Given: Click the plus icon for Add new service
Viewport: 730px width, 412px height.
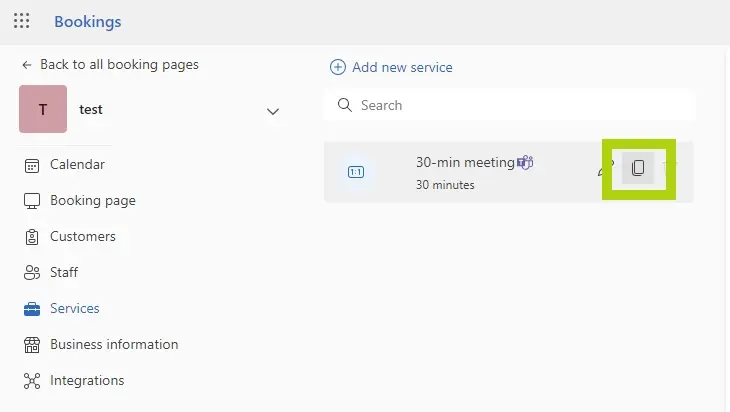Looking at the screenshot, I should (338, 67).
